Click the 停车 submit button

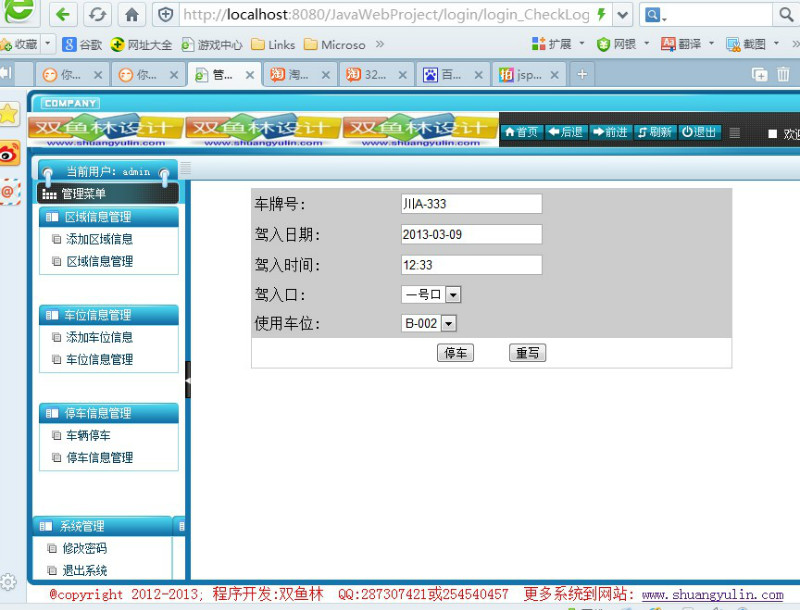coord(455,353)
